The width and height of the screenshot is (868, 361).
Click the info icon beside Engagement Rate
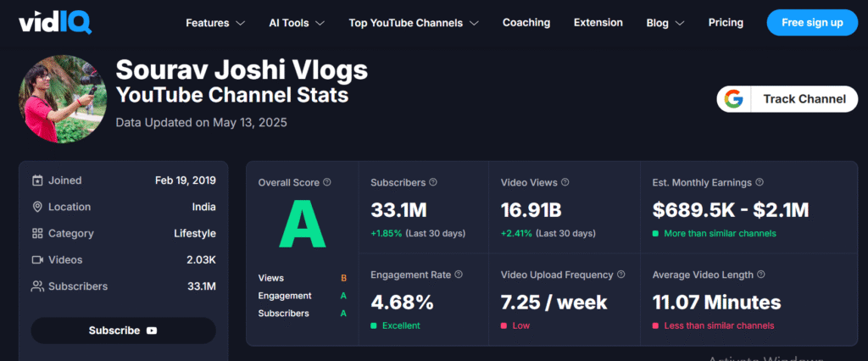(459, 275)
